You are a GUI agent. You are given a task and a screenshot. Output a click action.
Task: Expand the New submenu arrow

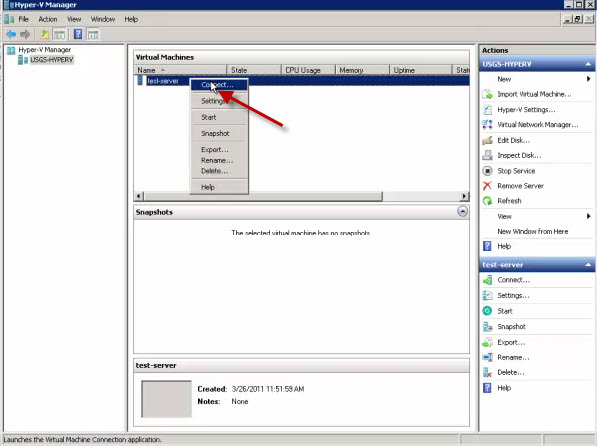pos(588,79)
